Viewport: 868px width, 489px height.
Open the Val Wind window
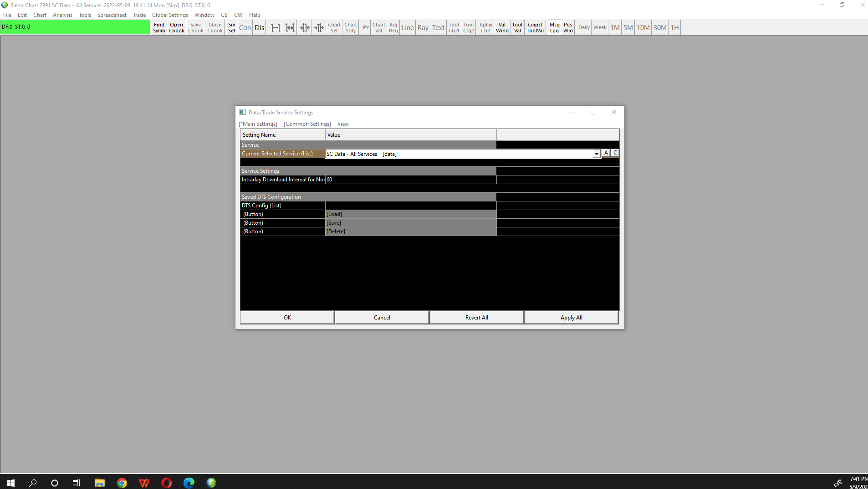(502, 28)
